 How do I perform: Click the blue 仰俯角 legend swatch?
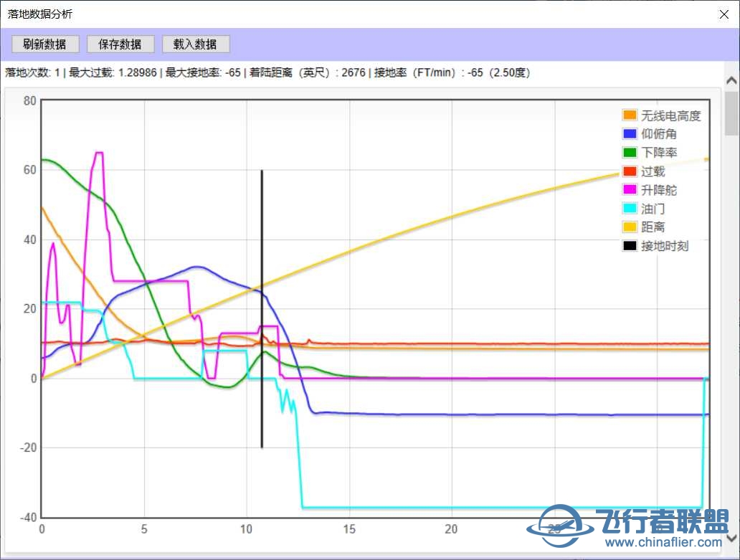tap(630, 133)
